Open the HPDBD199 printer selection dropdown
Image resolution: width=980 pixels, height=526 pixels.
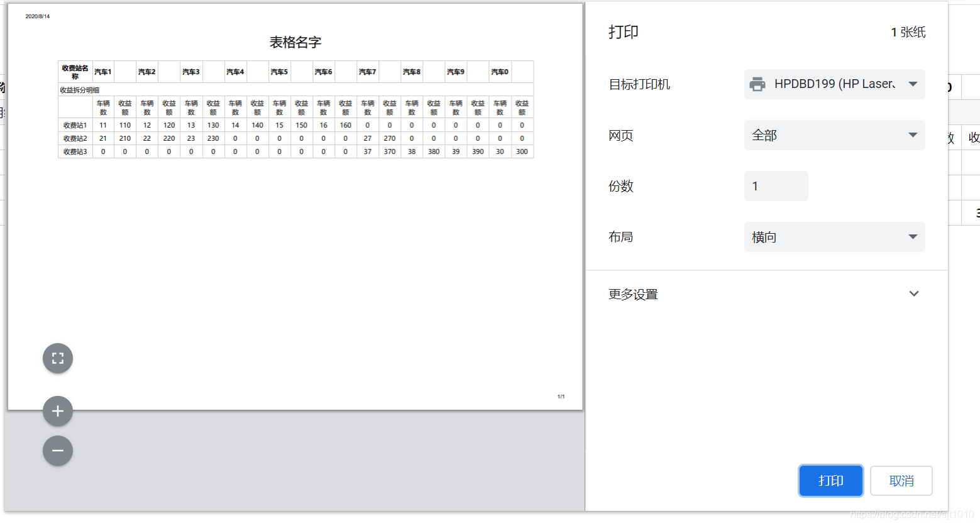834,84
